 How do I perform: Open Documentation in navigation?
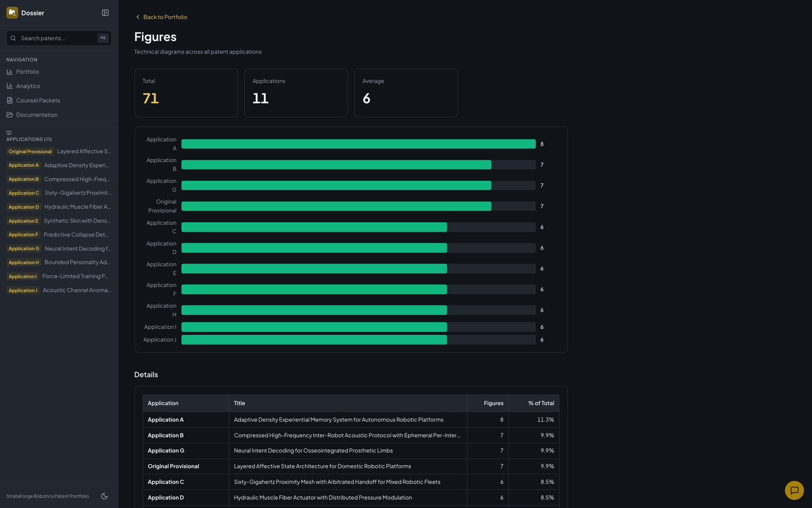[x=59, y=115]
